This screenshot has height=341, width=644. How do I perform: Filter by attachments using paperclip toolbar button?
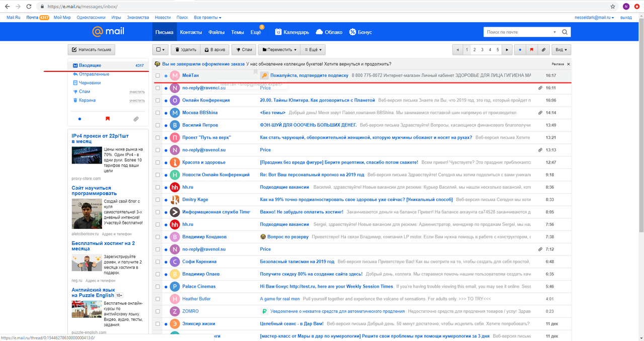(543, 50)
